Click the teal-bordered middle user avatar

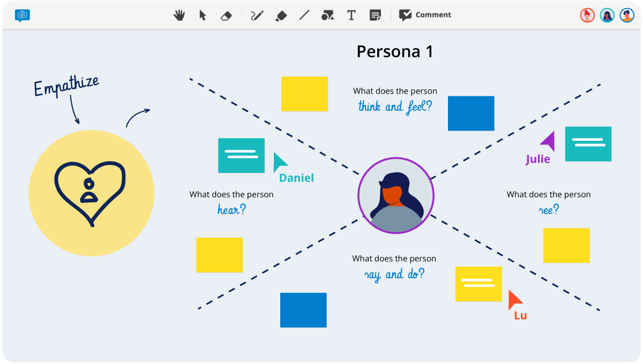coord(607,16)
